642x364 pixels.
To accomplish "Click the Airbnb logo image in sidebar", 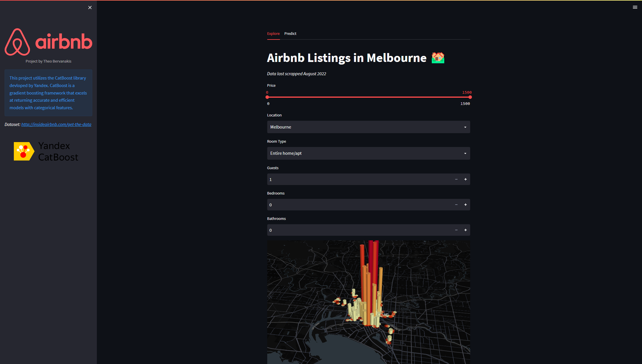I will point(48,42).
